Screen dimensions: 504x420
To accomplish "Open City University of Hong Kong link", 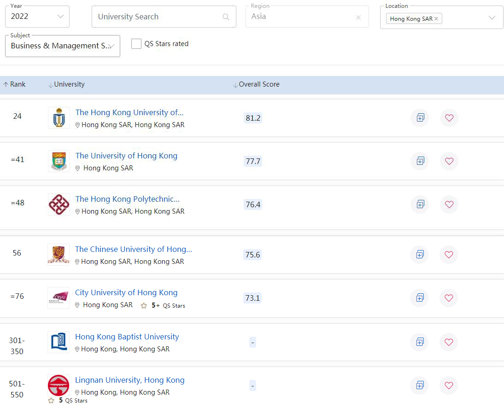I will click(x=126, y=292).
